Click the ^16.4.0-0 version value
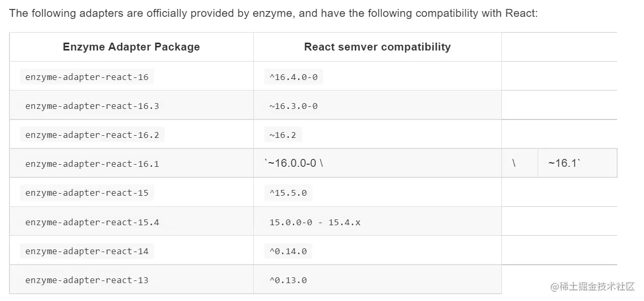This screenshot has height=301, width=644. (x=293, y=77)
